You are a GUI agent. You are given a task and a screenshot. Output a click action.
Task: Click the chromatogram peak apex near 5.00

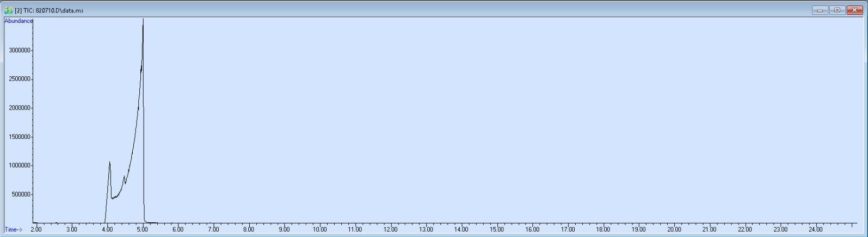click(143, 20)
